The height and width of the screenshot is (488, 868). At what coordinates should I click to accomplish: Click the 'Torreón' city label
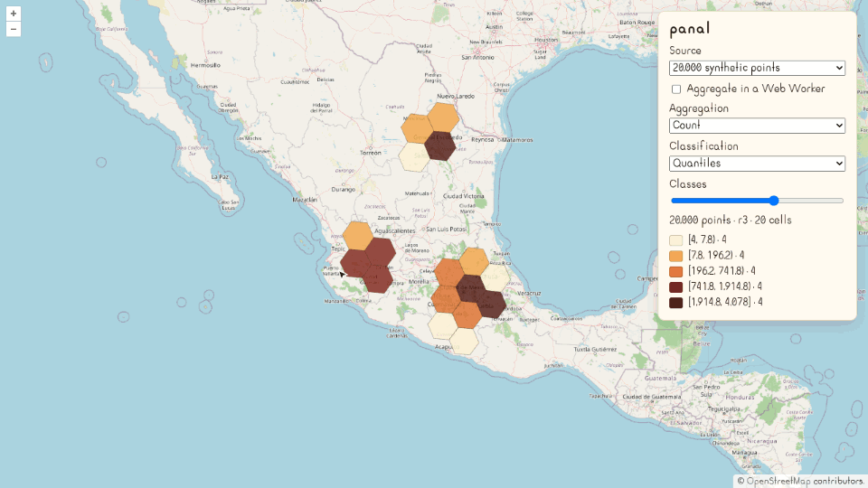[371, 153]
